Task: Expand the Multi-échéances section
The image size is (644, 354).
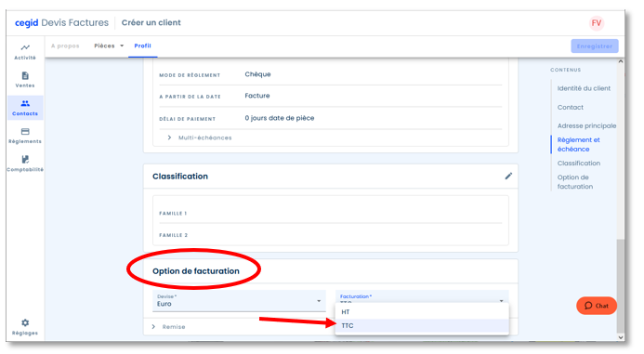Action: (200, 138)
